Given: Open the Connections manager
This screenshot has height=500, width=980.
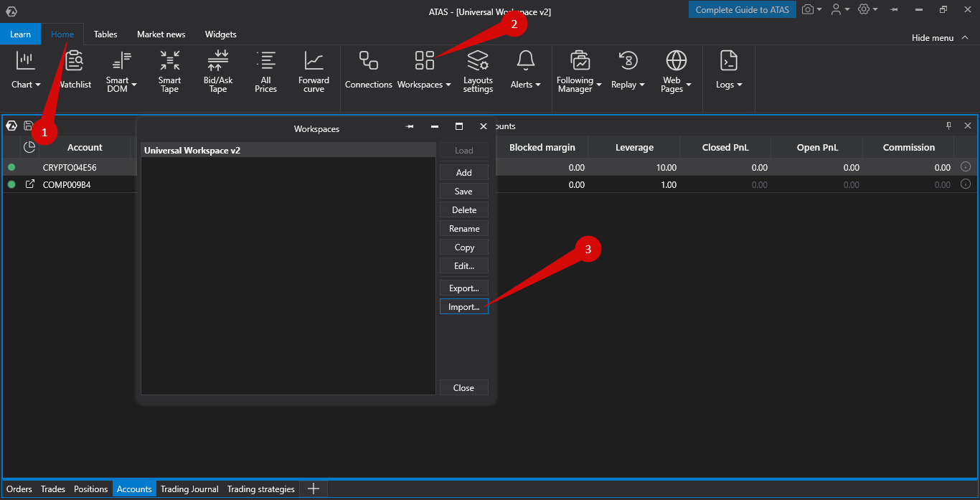Looking at the screenshot, I should 369,70.
